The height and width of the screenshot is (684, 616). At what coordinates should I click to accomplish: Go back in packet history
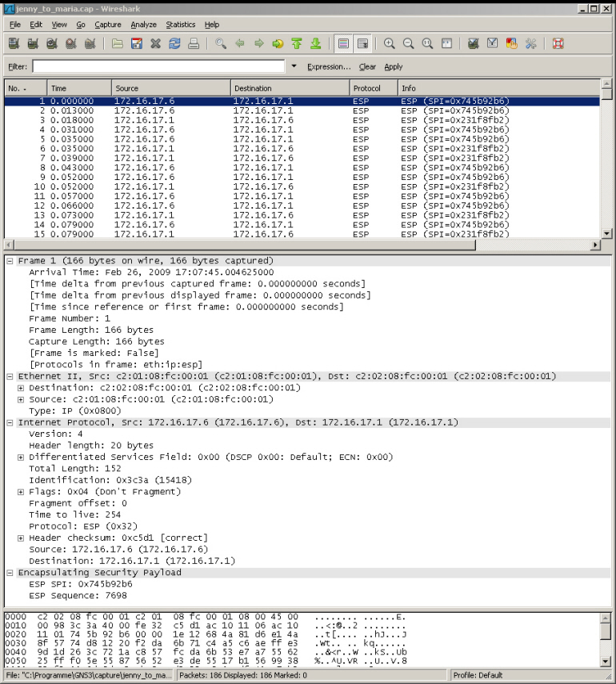(x=239, y=43)
